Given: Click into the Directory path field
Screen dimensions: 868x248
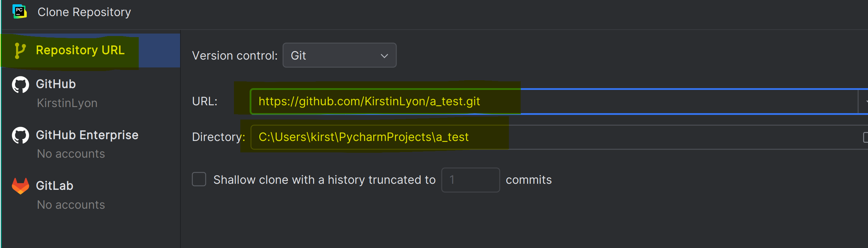Looking at the screenshot, I should (556, 137).
